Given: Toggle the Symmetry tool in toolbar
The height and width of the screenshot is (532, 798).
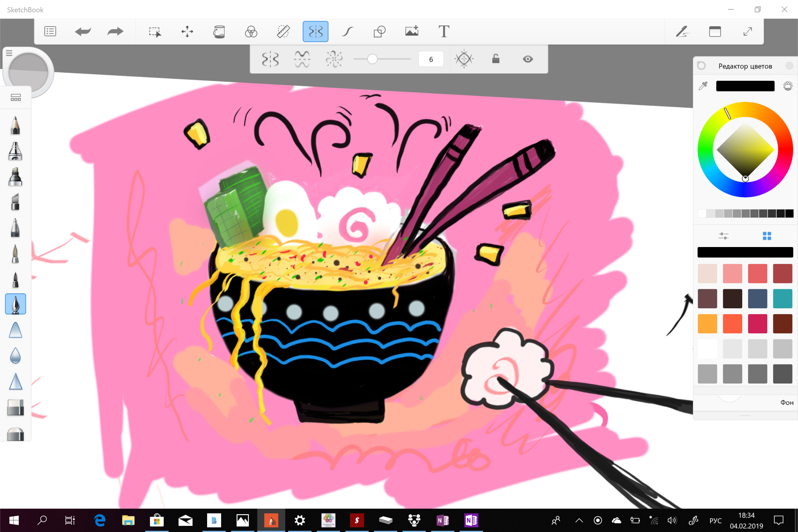Looking at the screenshot, I should pyautogui.click(x=315, y=31).
